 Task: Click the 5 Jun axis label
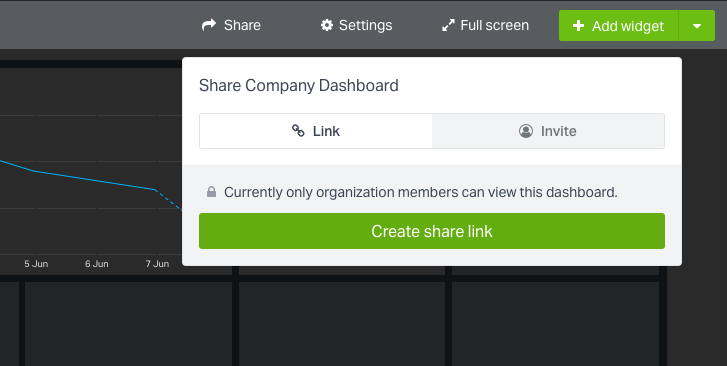(x=36, y=263)
